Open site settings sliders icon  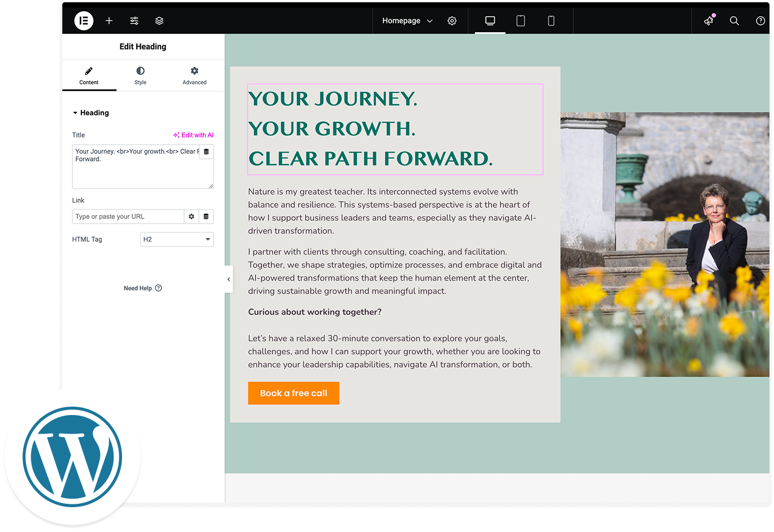click(x=134, y=21)
